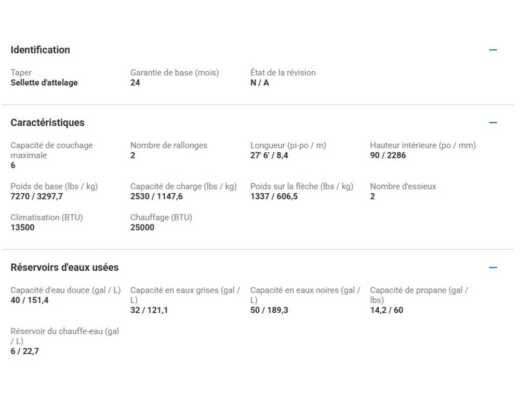Select the Climatisation value 13500
This screenshot has height=399, width=532.
(x=22, y=228)
